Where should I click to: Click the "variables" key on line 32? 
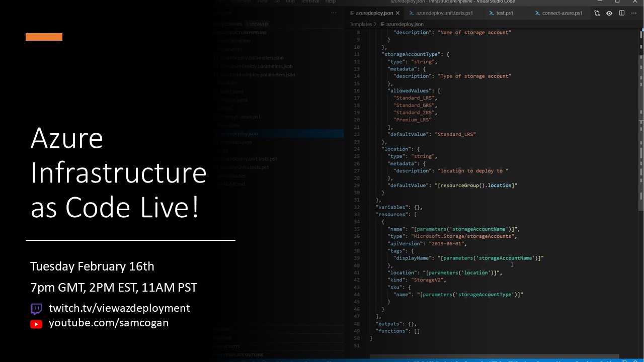pyautogui.click(x=393, y=207)
